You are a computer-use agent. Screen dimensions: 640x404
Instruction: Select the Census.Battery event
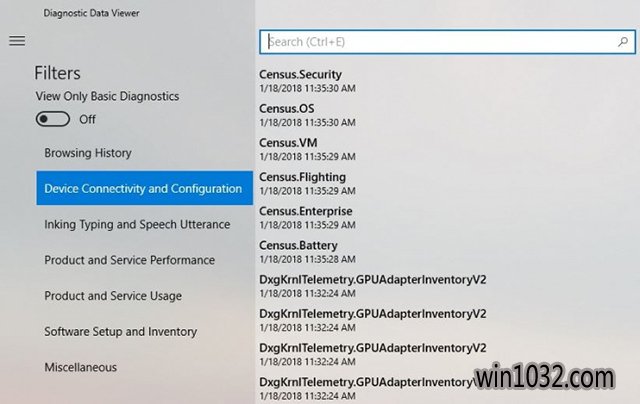pos(298,245)
